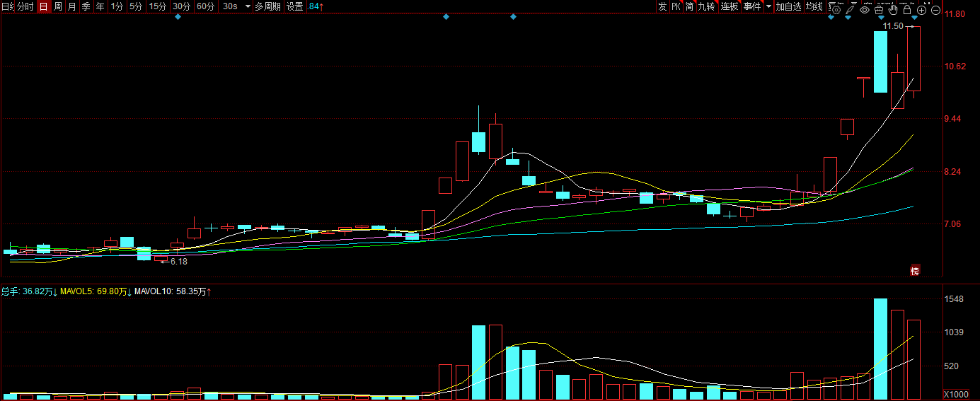
Task: Toggle the 均线 moving averages button
Action: (814, 6)
